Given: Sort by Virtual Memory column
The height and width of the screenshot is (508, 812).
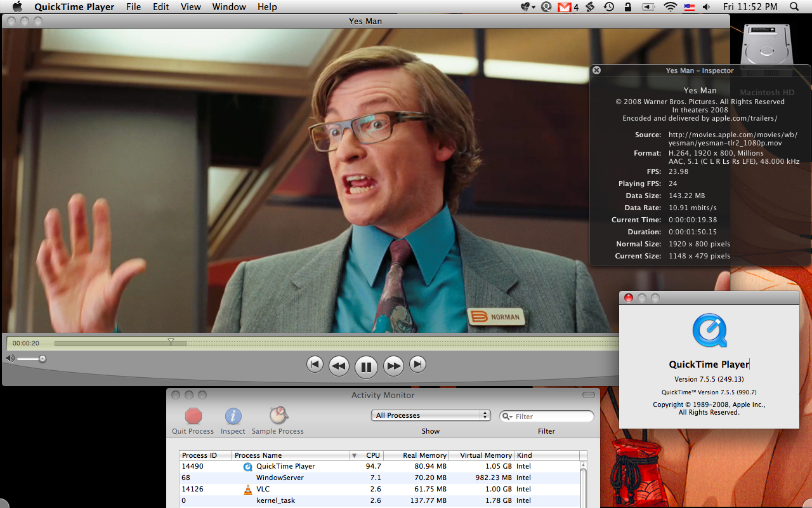Looking at the screenshot, I should (x=482, y=455).
